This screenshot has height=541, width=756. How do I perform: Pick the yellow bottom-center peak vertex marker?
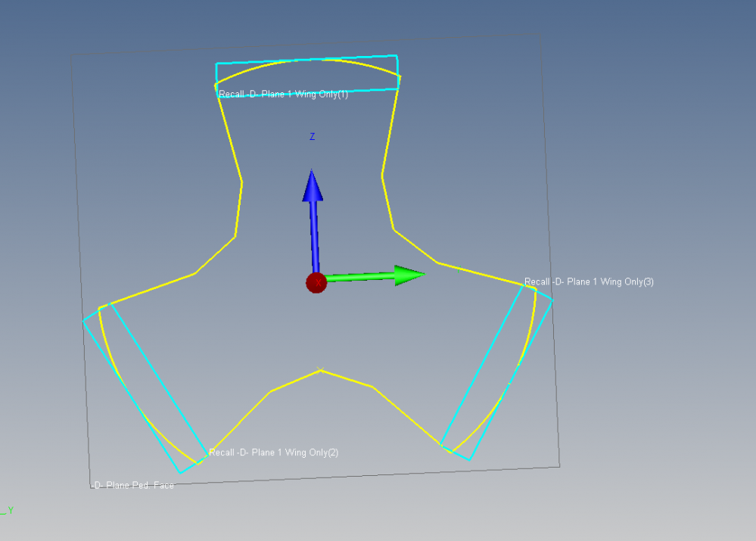(320, 370)
